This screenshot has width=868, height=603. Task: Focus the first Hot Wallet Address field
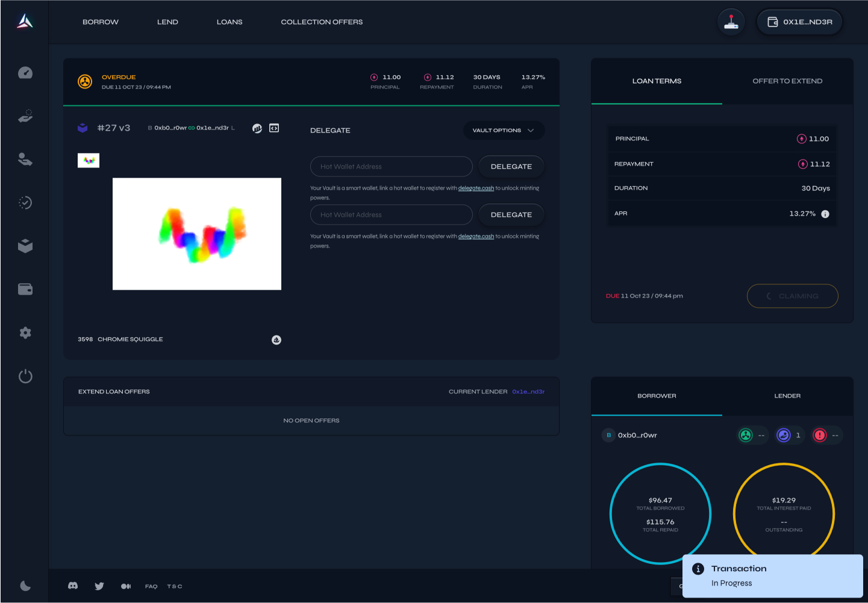392,166
